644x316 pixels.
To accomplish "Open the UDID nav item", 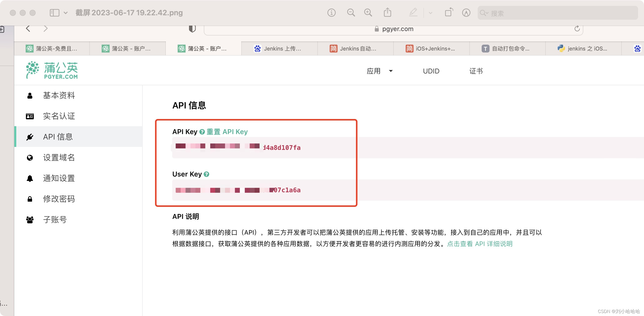I will [431, 71].
